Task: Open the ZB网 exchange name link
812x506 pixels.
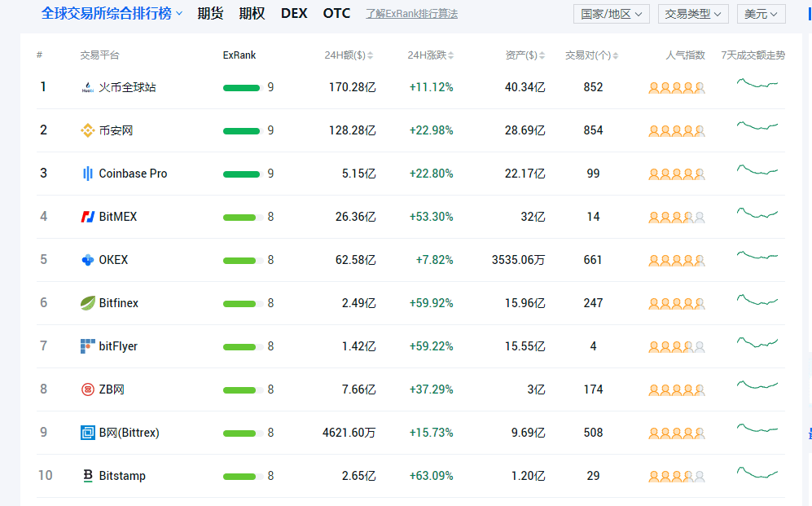Action: [x=112, y=389]
